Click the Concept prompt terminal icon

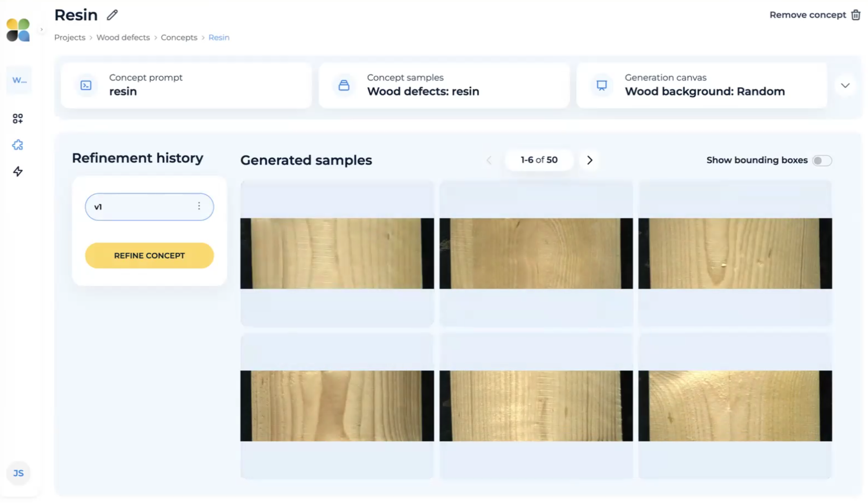[86, 85]
